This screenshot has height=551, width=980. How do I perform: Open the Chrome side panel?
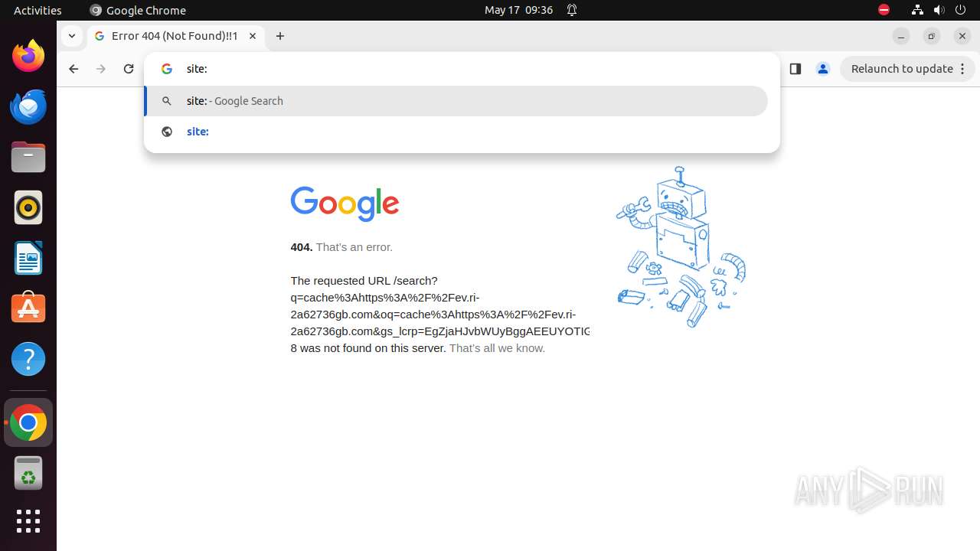pyautogui.click(x=795, y=69)
